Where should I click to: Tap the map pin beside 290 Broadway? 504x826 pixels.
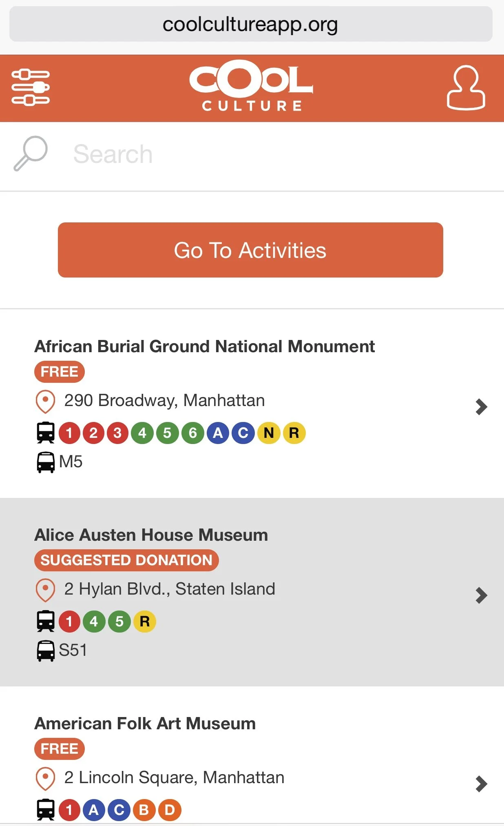coord(45,402)
